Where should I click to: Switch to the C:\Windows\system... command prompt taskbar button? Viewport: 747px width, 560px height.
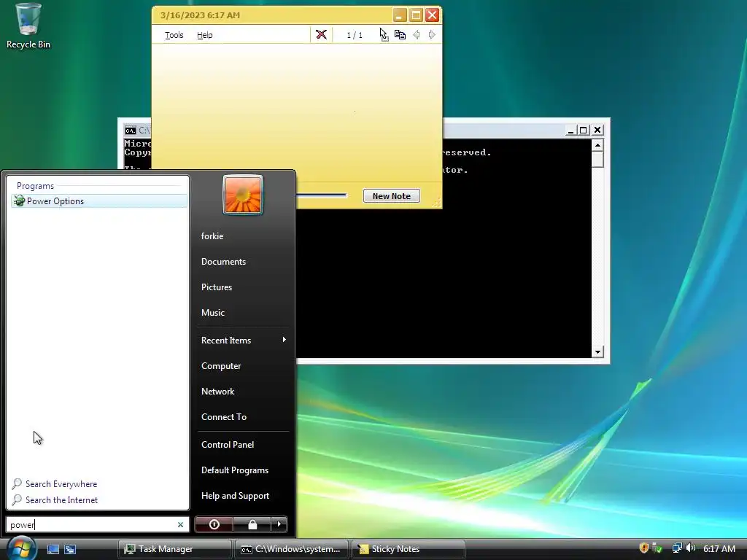[x=292, y=549]
